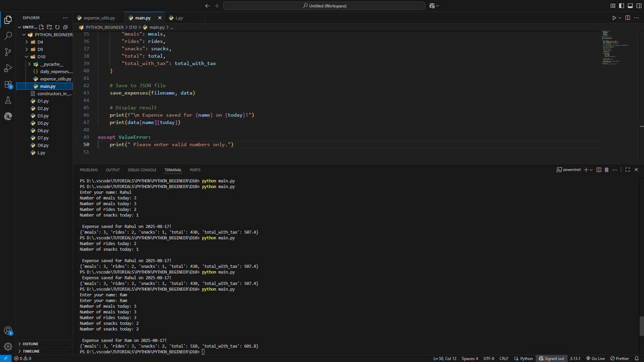The image size is (644, 362).
Task: Expand the OUTLINE section
Action: [31, 344]
